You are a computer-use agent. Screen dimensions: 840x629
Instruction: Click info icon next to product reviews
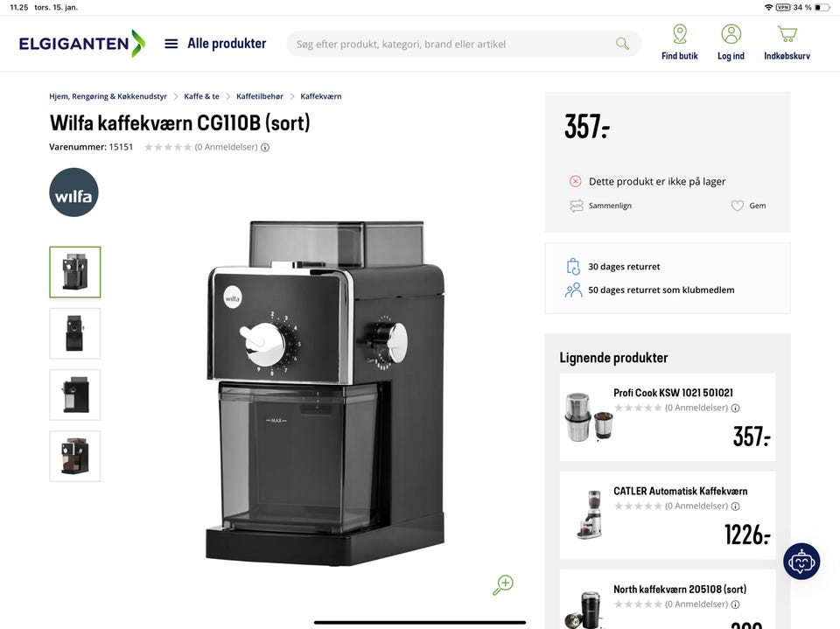point(265,147)
